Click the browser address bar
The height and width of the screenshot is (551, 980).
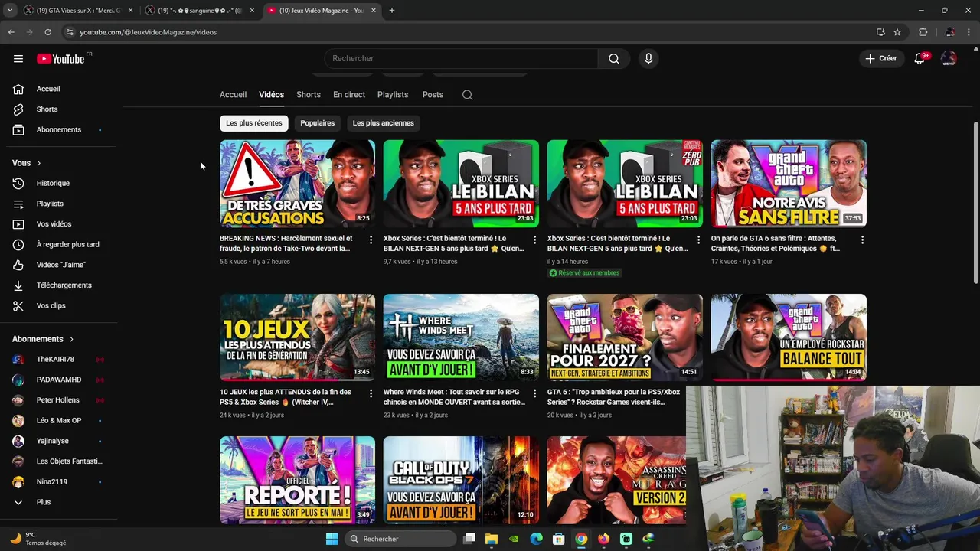467,32
